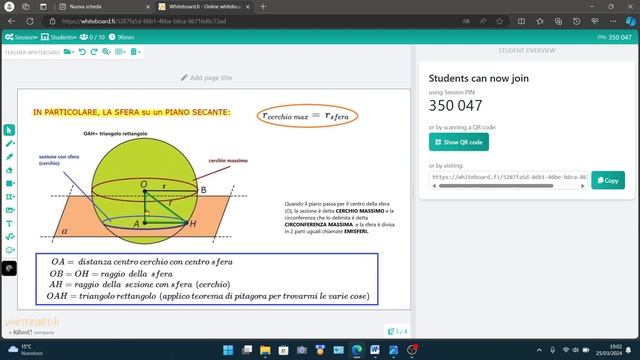The width and height of the screenshot is (640, 360).
Task: Open the math formula tool
Action: pyautogui.click(x=10, y=237)
